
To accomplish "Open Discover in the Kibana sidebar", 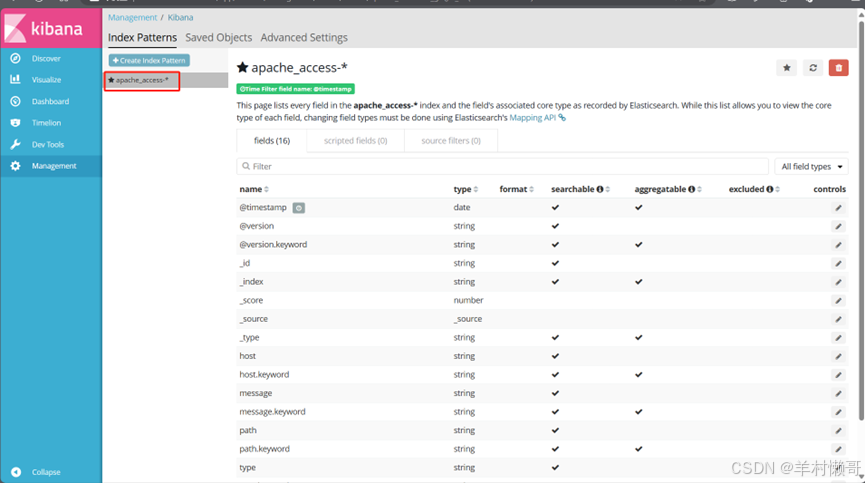I will tap(45, 58).
